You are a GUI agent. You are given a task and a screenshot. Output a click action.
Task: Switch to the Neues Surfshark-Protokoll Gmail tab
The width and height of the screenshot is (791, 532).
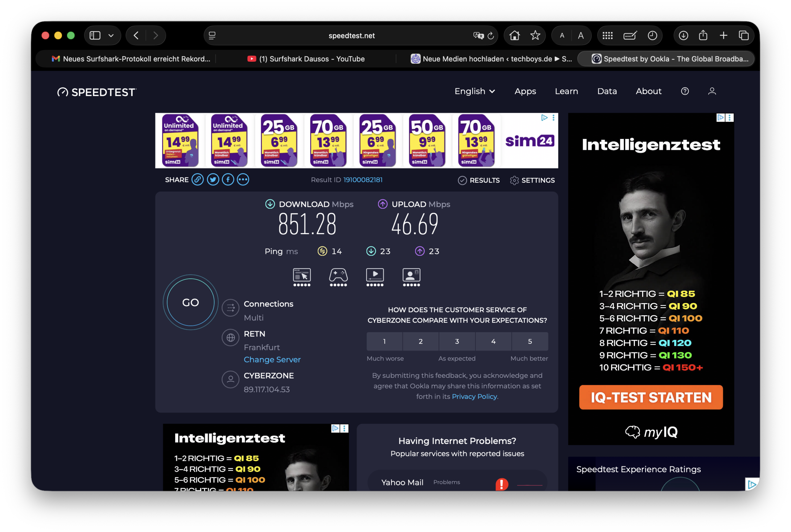131,59
